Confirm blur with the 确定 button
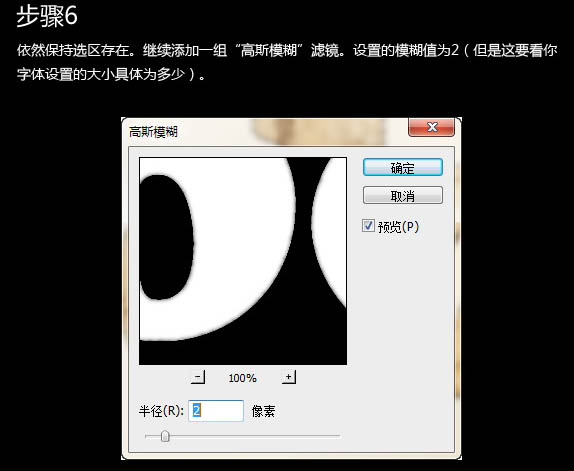Screen dimensions: 574x471 pos(403,168)
